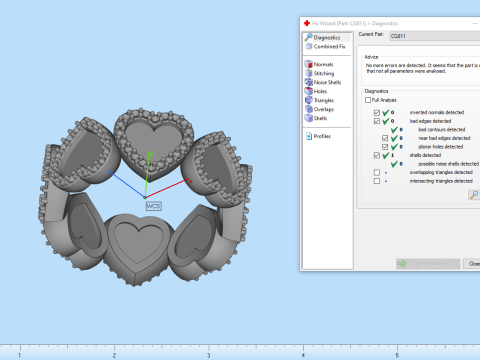Screen dimensions: 480x360
Task: Click the Current Part field showing CG811
Action: (435, 36)
